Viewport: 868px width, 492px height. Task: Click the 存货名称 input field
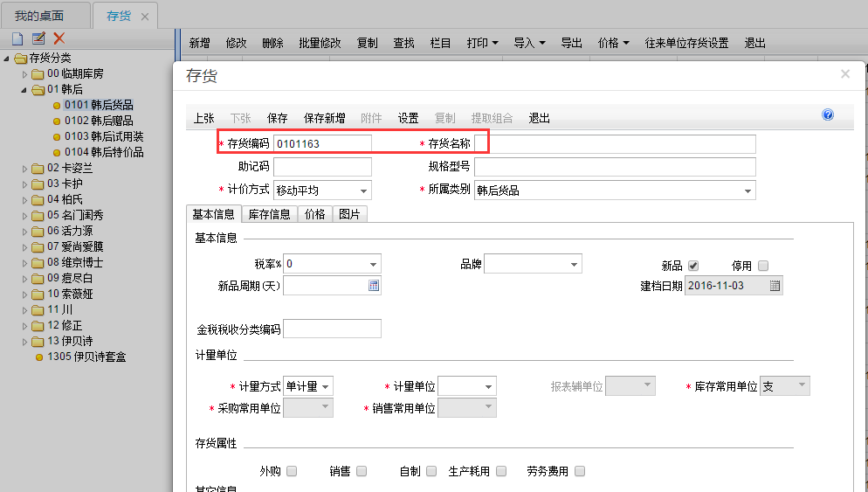coord(615,144)
